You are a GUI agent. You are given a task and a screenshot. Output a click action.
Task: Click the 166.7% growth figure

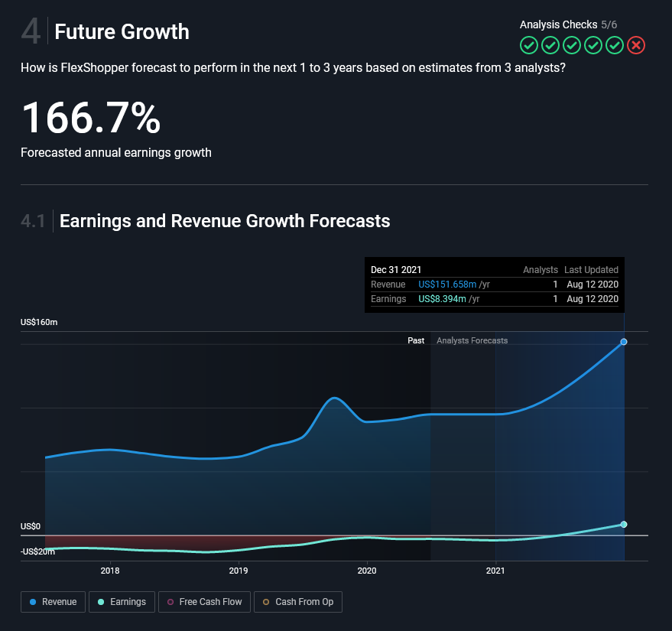(x=91, y=118)
